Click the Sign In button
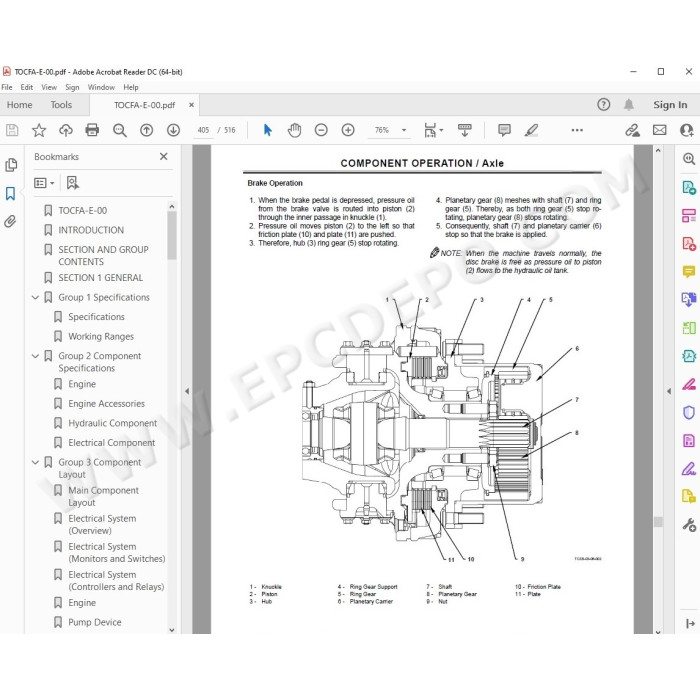The image size is (700, 700). tap(670, 105)
